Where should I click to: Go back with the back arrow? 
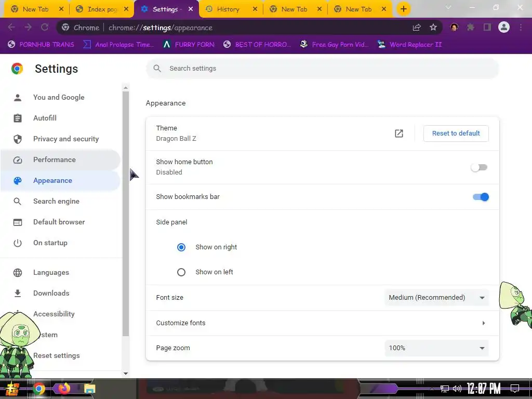(x=11, y=27)
